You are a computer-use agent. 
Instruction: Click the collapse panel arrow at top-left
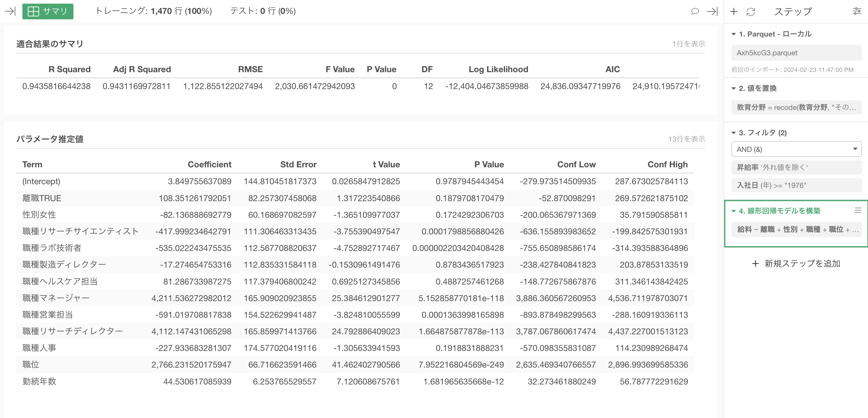coord(10,11)
